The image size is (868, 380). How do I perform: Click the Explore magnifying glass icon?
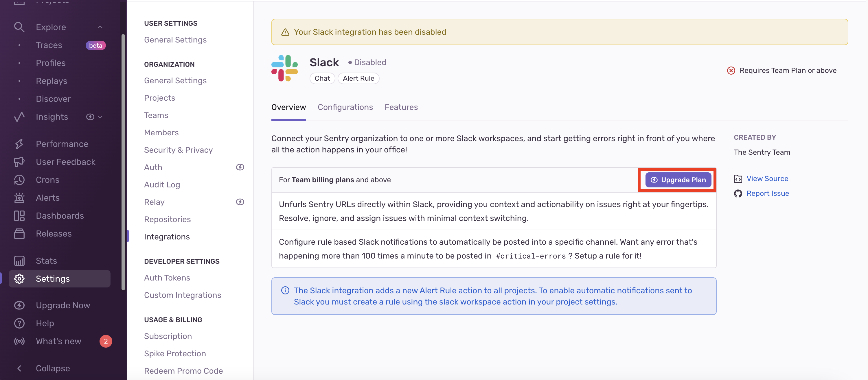19,27
